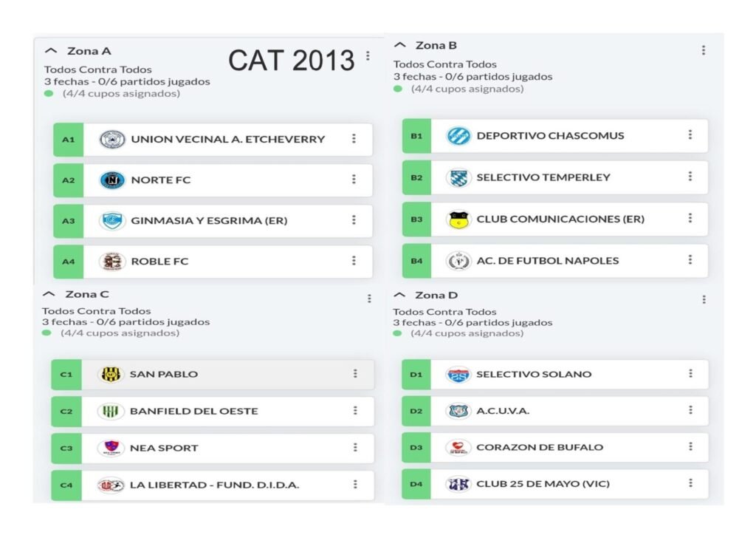Collapse the Zona C chevron

coord(49,294)
